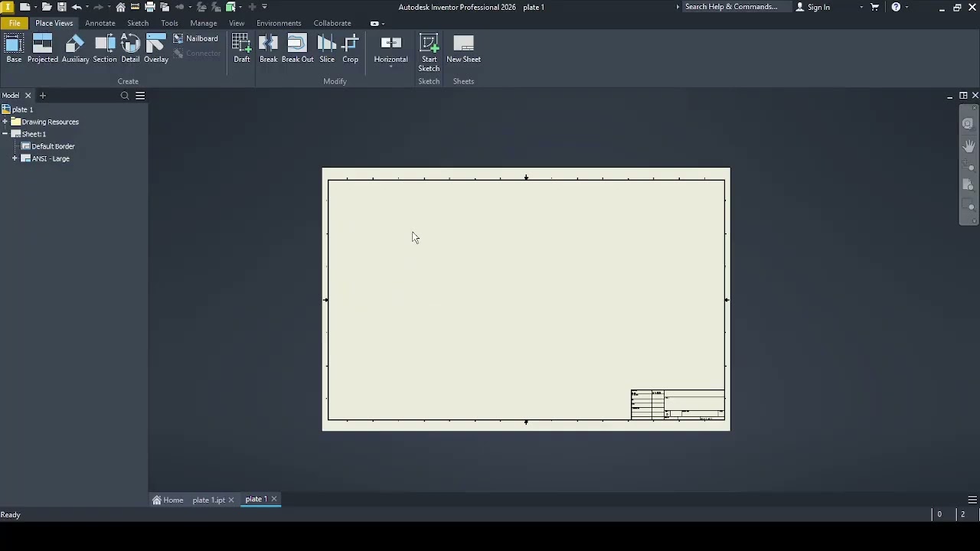Open the Undo history dropdown arrow

(x=87, y=7)
